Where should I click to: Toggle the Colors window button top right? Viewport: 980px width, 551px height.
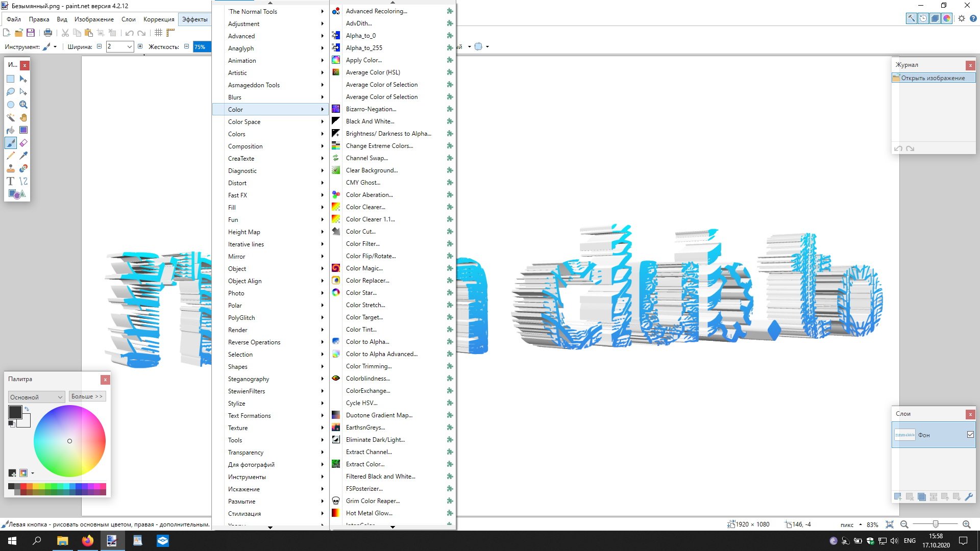pos(947,18)
